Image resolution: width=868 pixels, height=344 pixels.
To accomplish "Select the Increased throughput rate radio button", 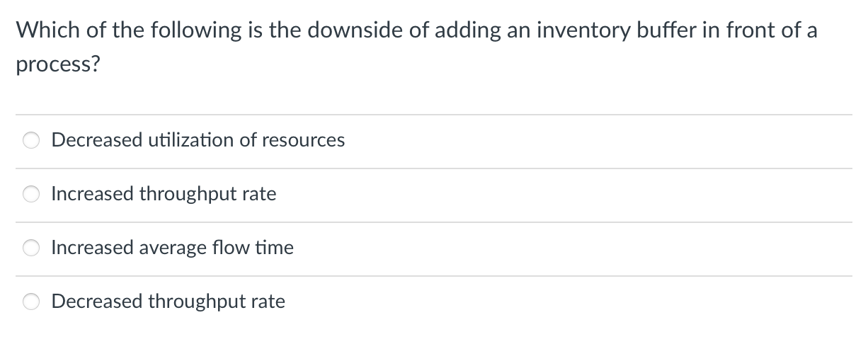I will (33, 195).
